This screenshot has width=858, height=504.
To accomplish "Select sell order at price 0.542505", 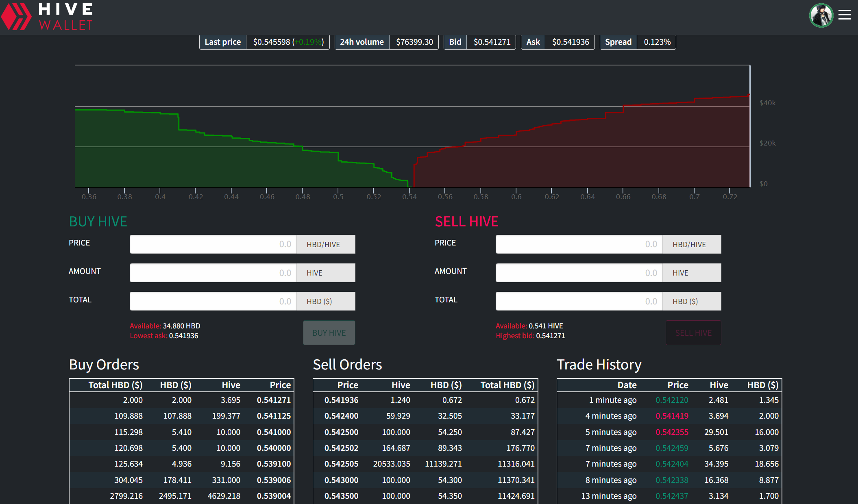I will (425, 464).
